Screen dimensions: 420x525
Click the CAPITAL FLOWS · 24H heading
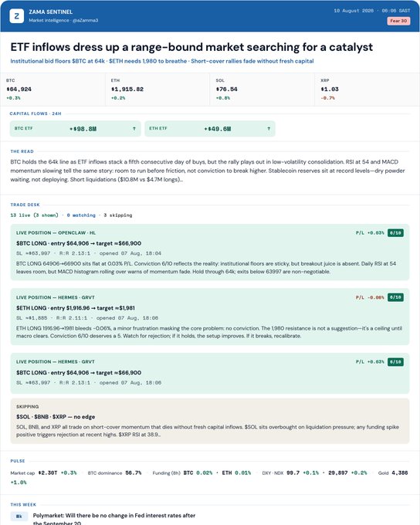tap(36, 113)
